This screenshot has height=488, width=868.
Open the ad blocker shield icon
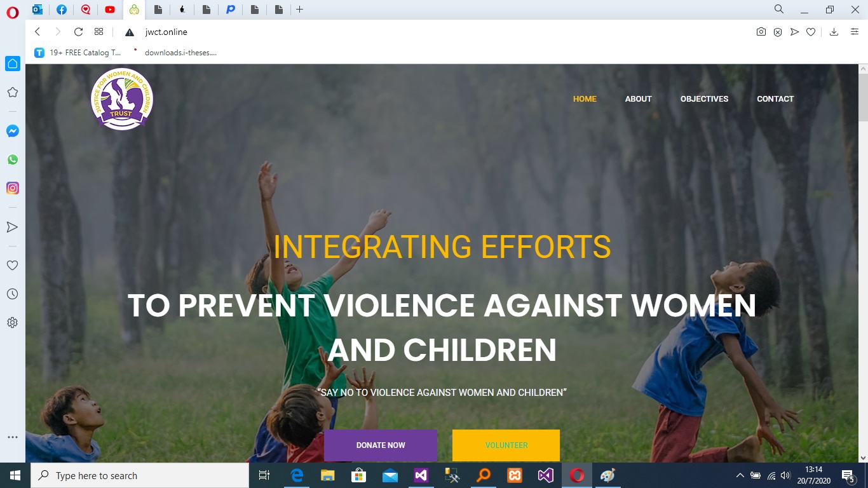coord(777,32)
